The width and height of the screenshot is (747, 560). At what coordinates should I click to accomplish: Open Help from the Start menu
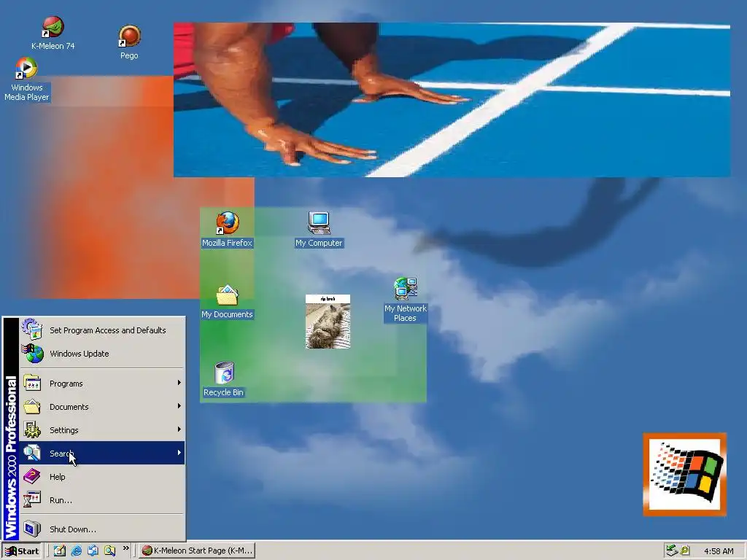point(102,477)
